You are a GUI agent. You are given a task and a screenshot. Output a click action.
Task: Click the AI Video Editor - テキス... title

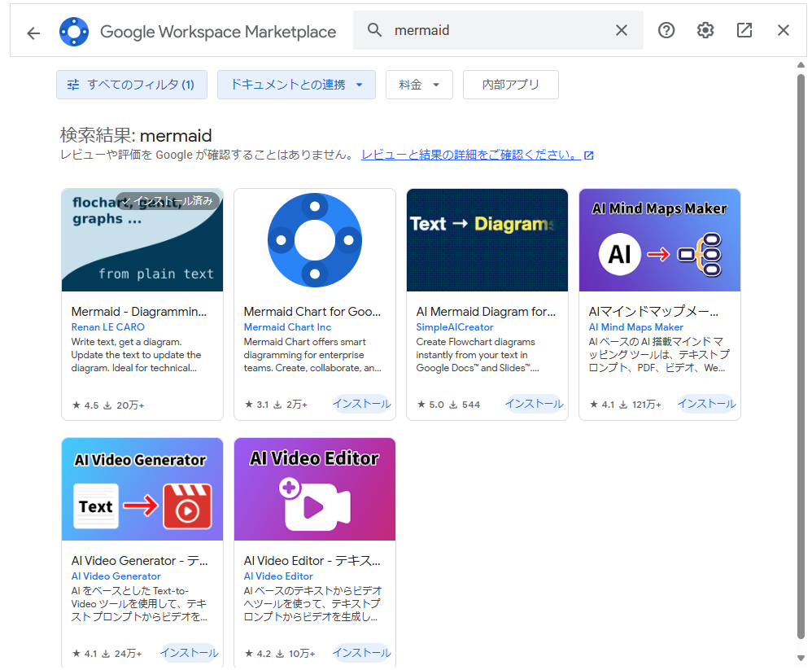click(312, 561)
